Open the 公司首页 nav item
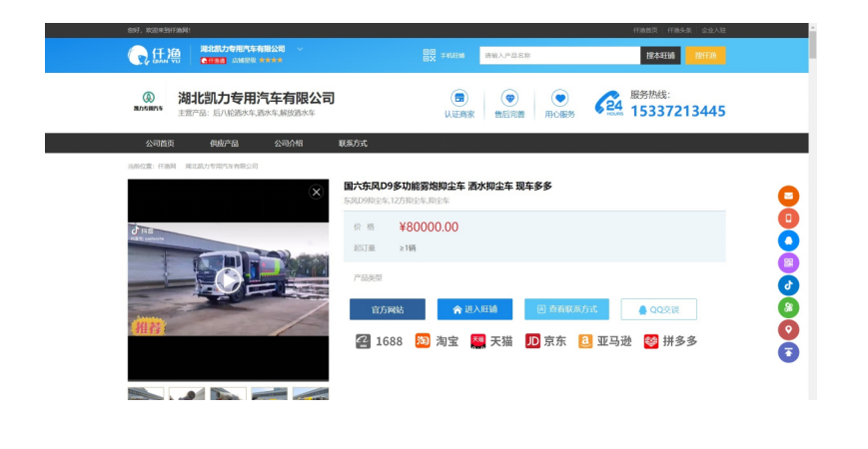 160,144
